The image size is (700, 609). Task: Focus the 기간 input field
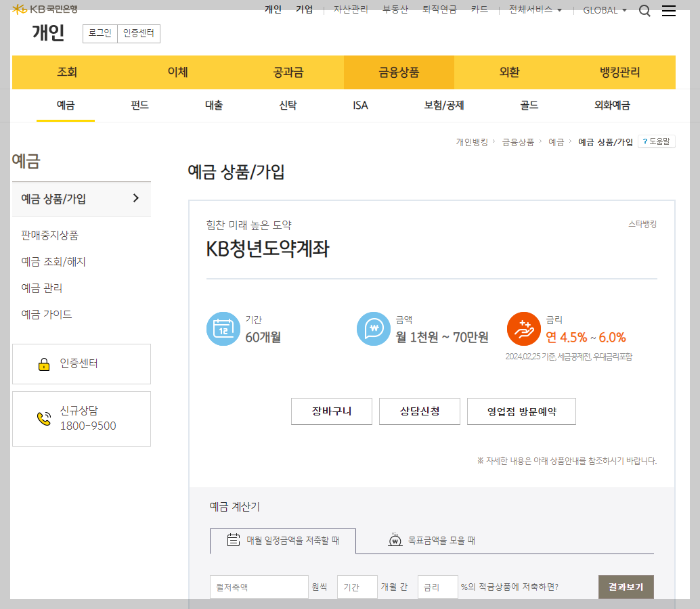coord(357,587)
